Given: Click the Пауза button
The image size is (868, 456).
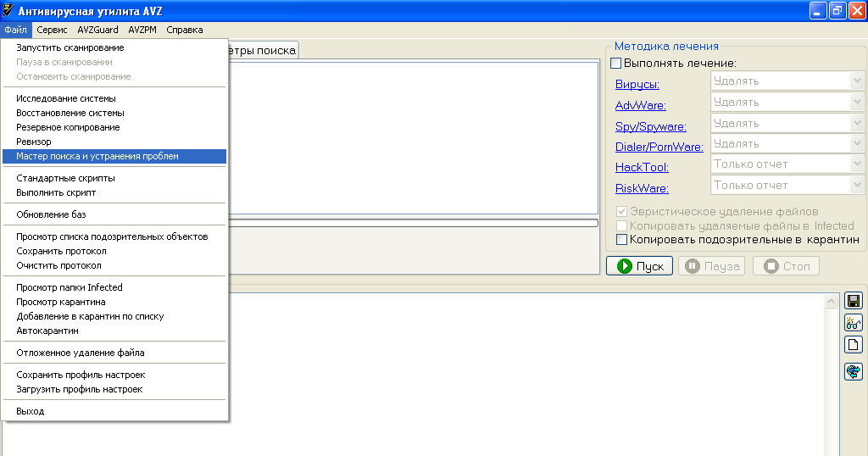Looking at the screenshot, I should 712,266.
